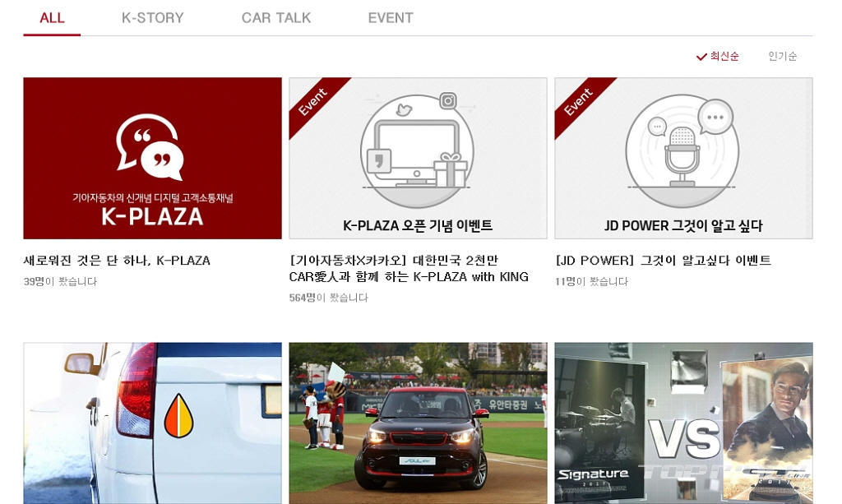
Task: Open the K-STORY tab
Action: 152,18
